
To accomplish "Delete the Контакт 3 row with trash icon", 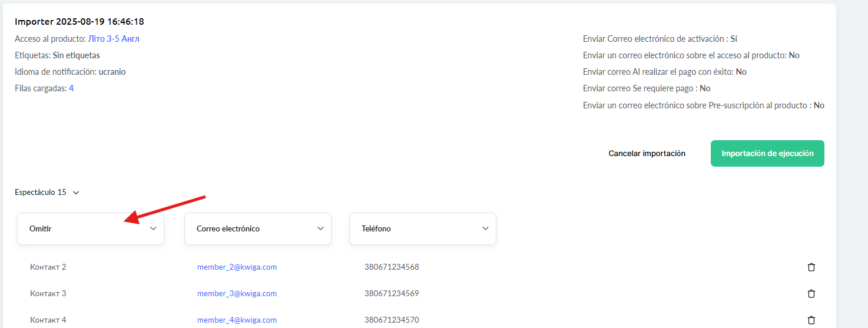I will pyautogui.click(x=811, y=294).
